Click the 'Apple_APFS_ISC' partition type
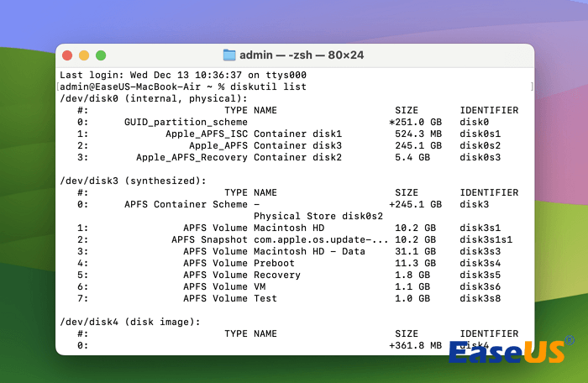This screenshot has height=383, width=588. point(207,134)
